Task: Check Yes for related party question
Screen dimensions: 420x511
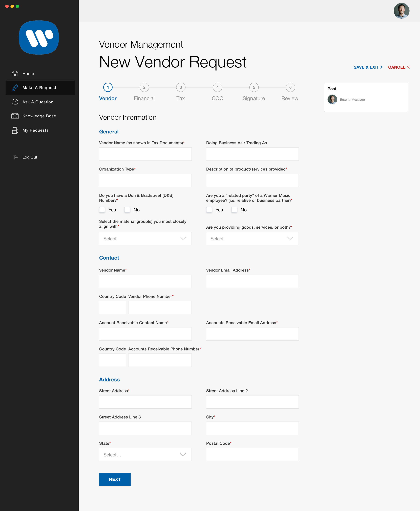Action: [209, 209]
